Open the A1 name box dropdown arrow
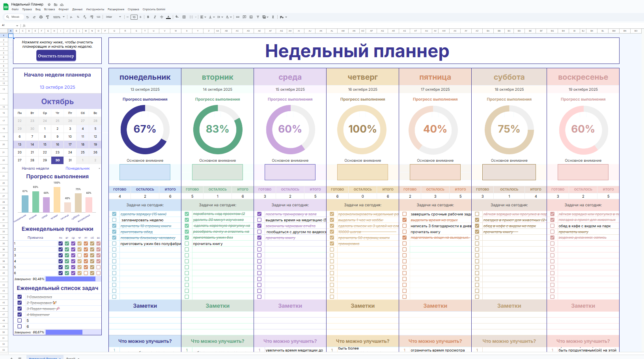The height and width of the screenshot is (359, 644). (17, 26)
